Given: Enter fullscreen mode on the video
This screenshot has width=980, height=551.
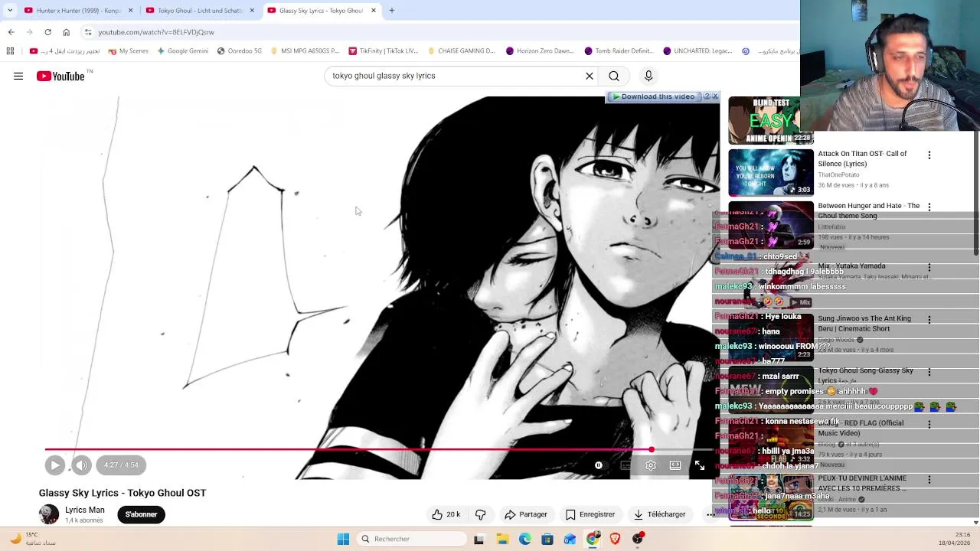Looking at the screenshot, I should tap(700, 465).
